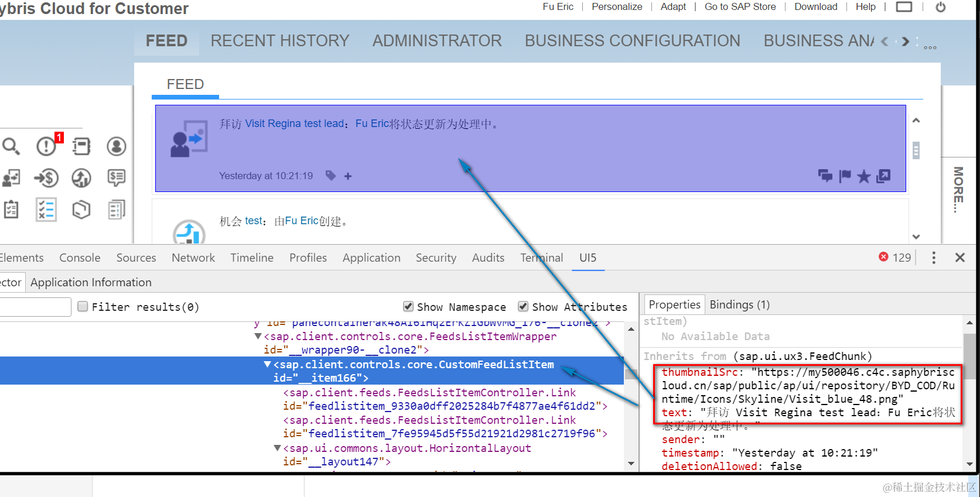980x497 pixels.
Task: Click the power log-off icon in header
Action: [x=941, y=7]
